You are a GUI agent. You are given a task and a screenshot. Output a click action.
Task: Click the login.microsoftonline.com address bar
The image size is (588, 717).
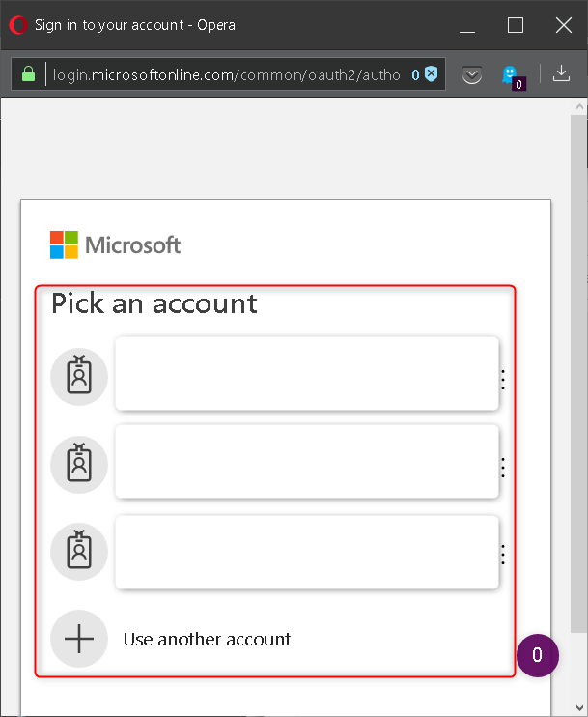coord(226,74)
